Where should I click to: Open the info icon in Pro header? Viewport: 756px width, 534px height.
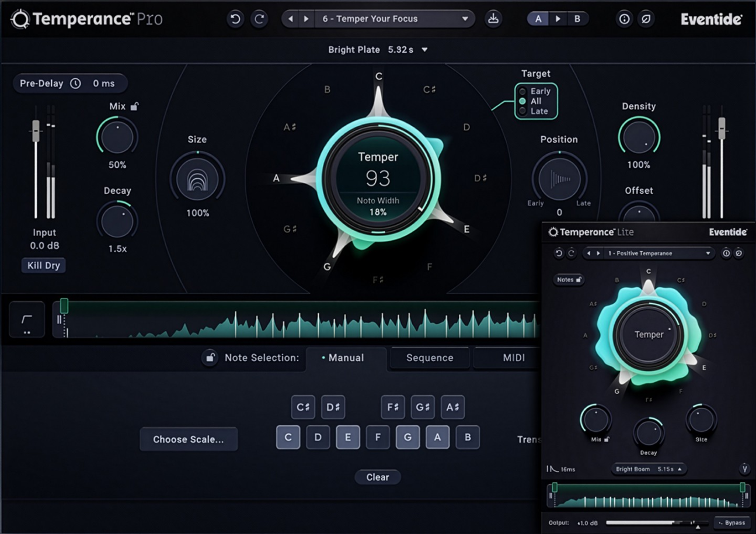coord(624,19)
